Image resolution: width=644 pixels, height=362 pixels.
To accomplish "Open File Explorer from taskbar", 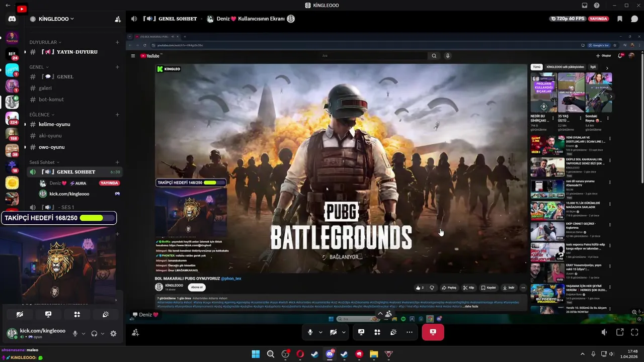I will pos(374,354).
